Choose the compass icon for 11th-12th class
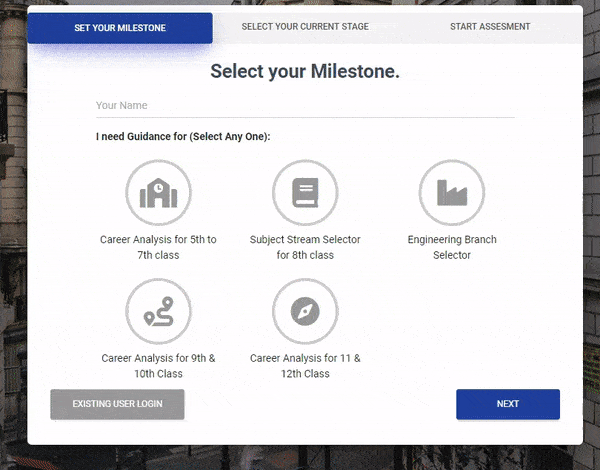Viewport: 600px width, 470px height. [305, 311]
